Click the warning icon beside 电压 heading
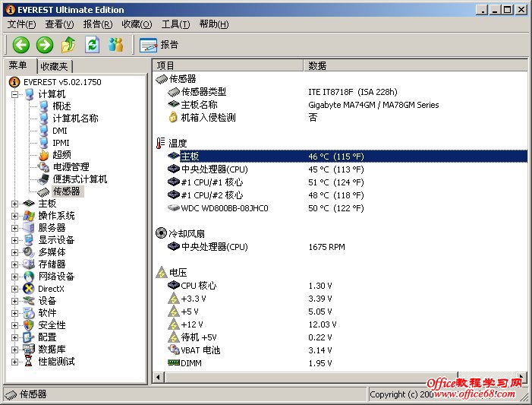 click(x=162, y=273)
